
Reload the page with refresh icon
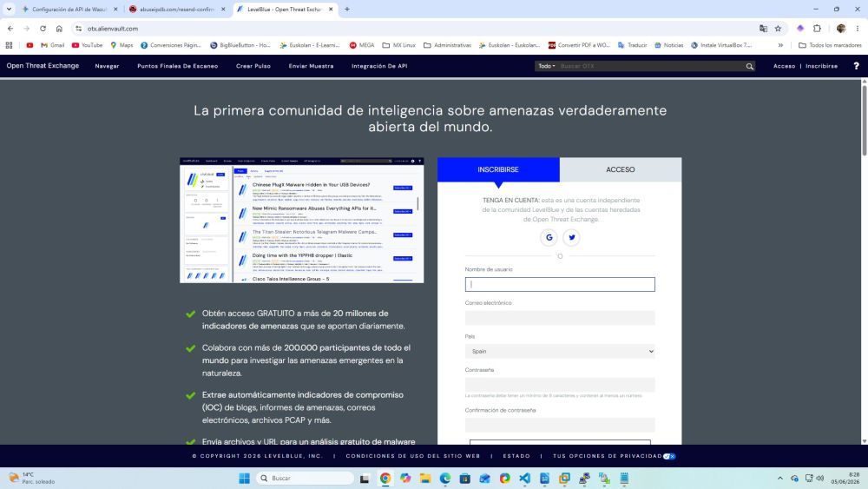pyautogui.click(x=43, y=29)
